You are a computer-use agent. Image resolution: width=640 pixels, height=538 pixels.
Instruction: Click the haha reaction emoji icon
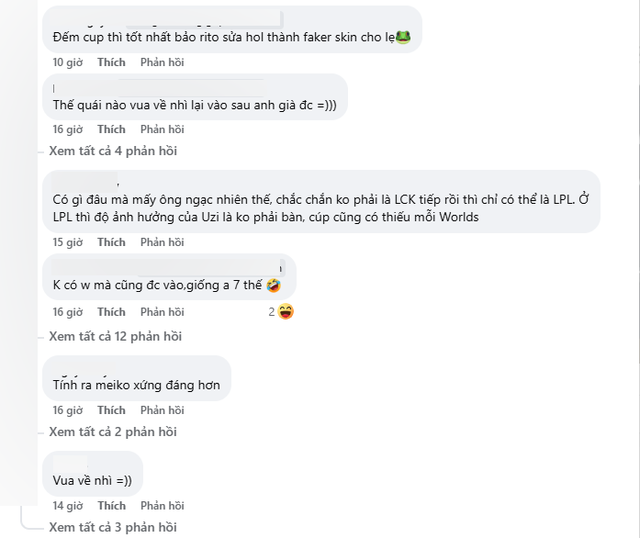pos(286,312)
